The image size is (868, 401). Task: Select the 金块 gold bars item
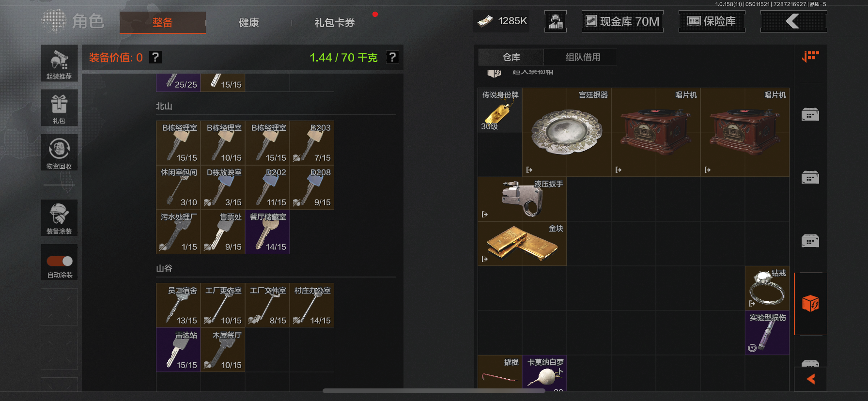pos(522,244)
